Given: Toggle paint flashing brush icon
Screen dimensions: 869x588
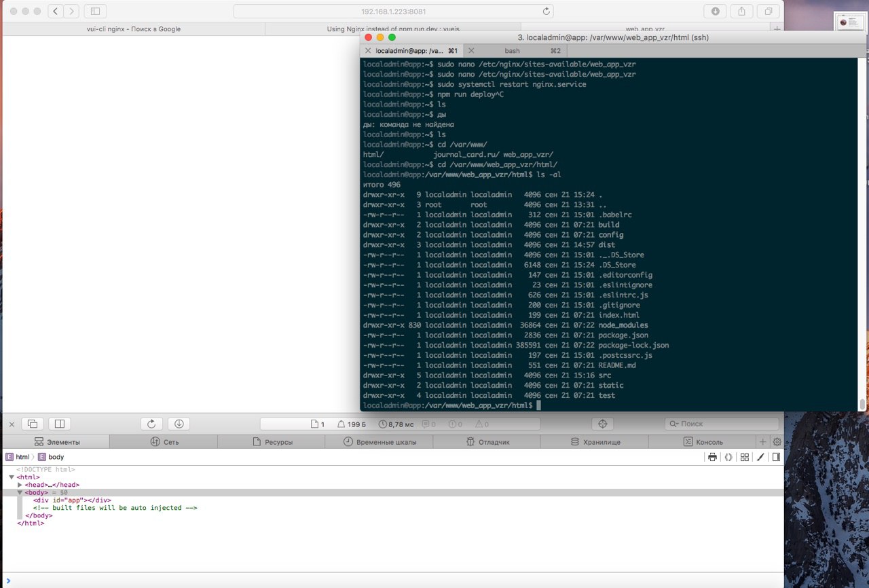Looking at the screenshot, I should click(761, 458).
